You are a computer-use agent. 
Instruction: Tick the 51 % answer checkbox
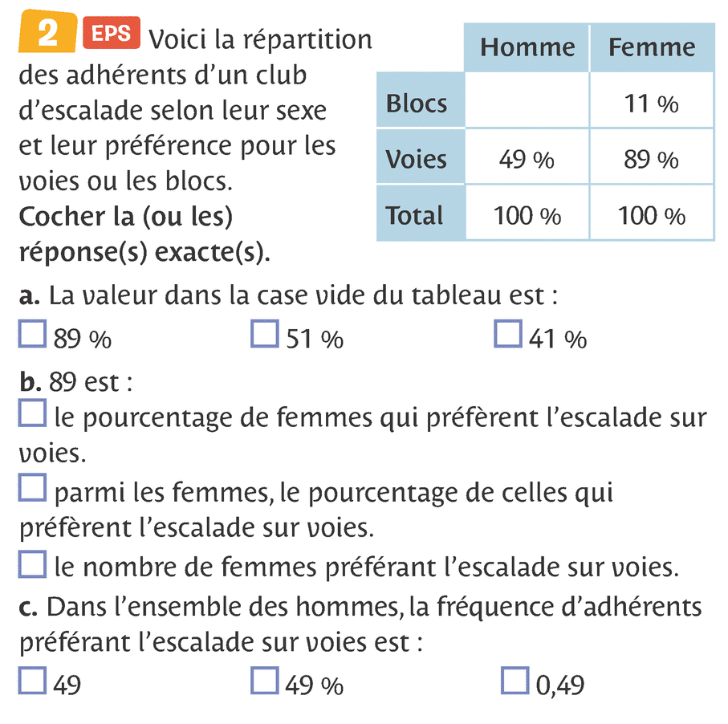coord(264,334)
